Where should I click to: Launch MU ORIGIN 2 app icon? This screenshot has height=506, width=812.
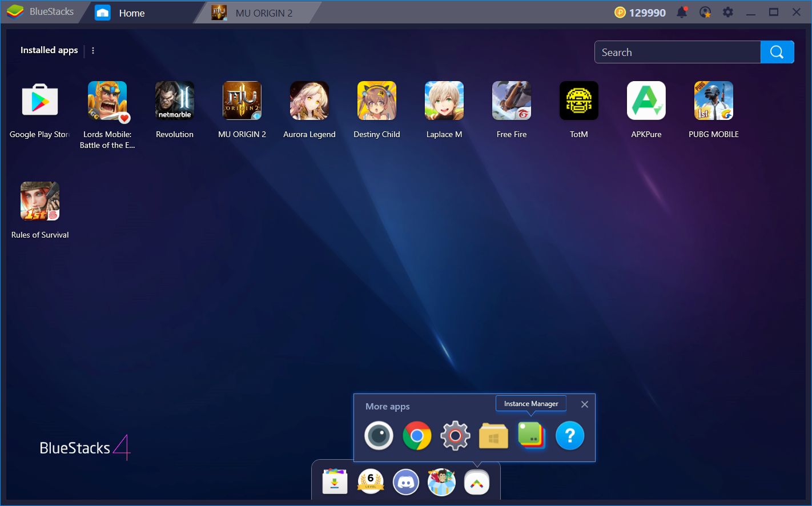pyautogui.click(x=242, y=101)
